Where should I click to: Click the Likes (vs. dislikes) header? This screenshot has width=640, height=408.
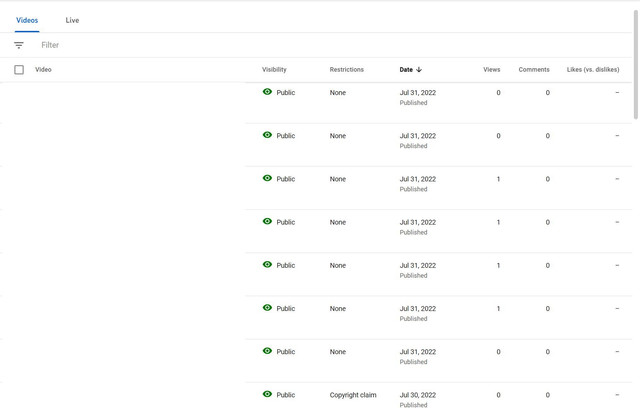coord(593,70)
